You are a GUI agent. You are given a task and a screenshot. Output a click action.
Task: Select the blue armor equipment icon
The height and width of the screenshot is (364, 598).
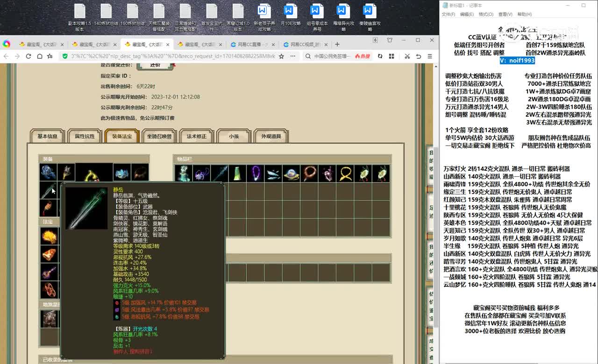coord(48,172)
